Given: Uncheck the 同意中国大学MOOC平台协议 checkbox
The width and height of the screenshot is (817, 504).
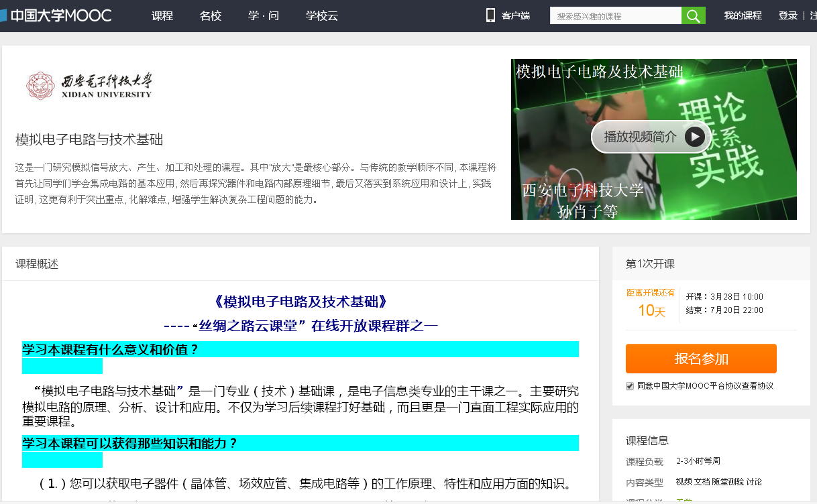Looking at the screenshot, I should click(x=629, y=386).
